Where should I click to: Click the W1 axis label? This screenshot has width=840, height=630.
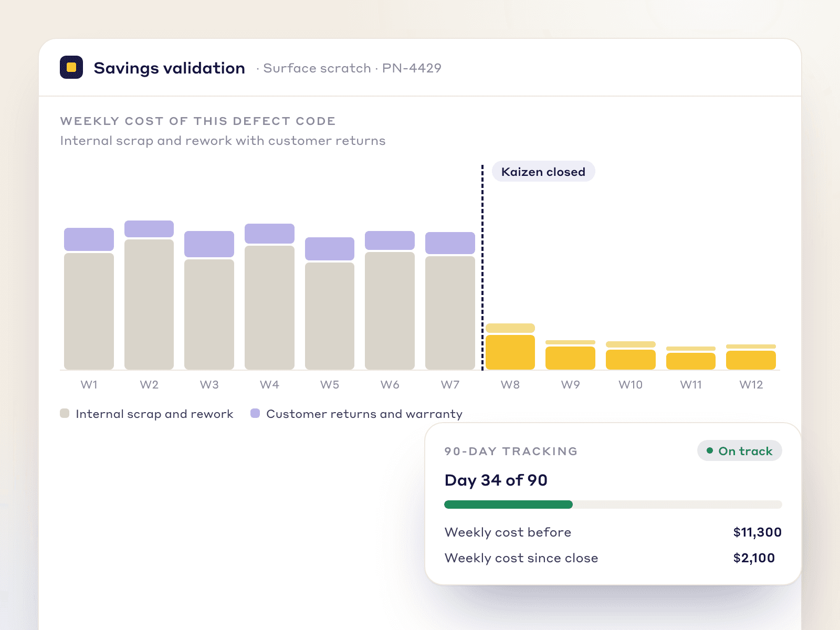(x=89, y=385)
